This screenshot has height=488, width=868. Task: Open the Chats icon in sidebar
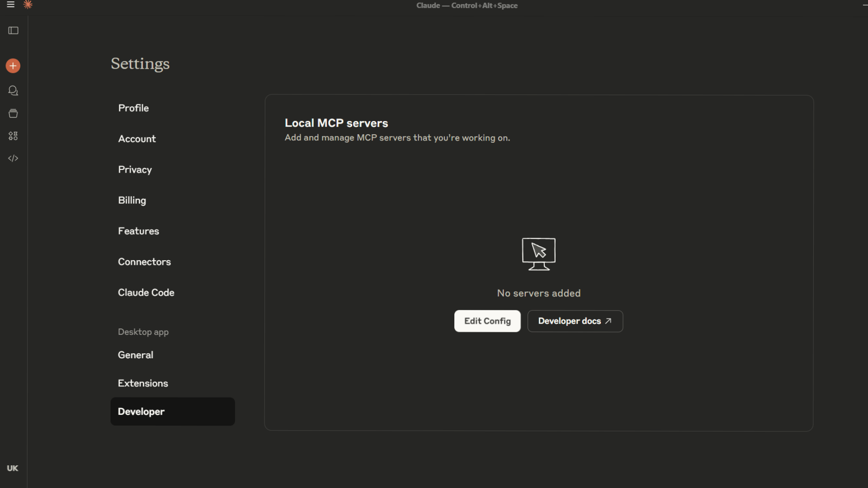13,91
